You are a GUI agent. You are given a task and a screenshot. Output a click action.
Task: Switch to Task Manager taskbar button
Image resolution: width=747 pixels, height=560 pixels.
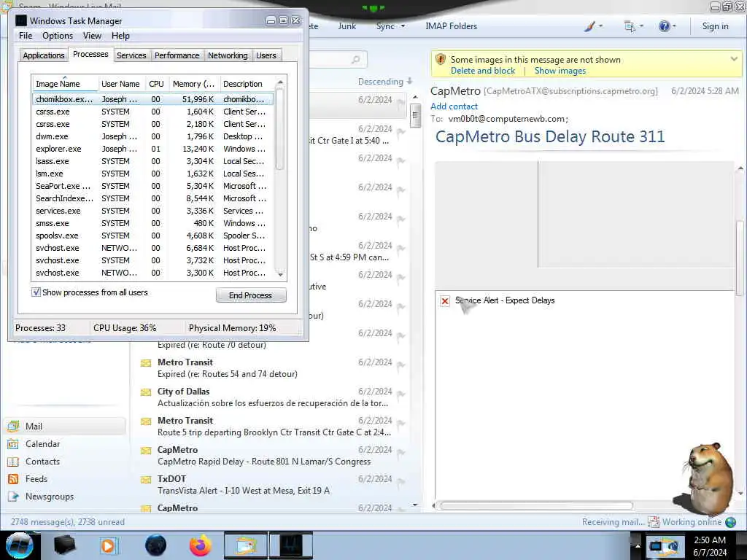[x=291, y=545]
